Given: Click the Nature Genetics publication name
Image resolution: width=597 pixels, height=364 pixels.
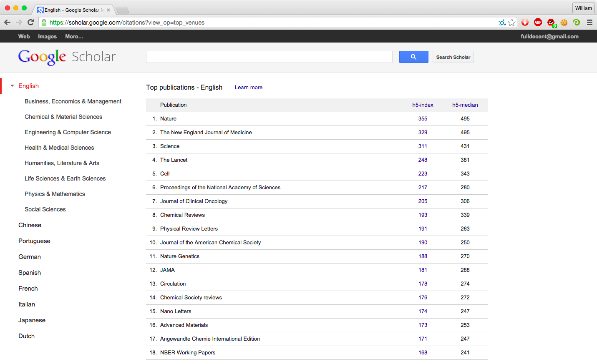Looking at the screenshot, I should tap(180, 256).
